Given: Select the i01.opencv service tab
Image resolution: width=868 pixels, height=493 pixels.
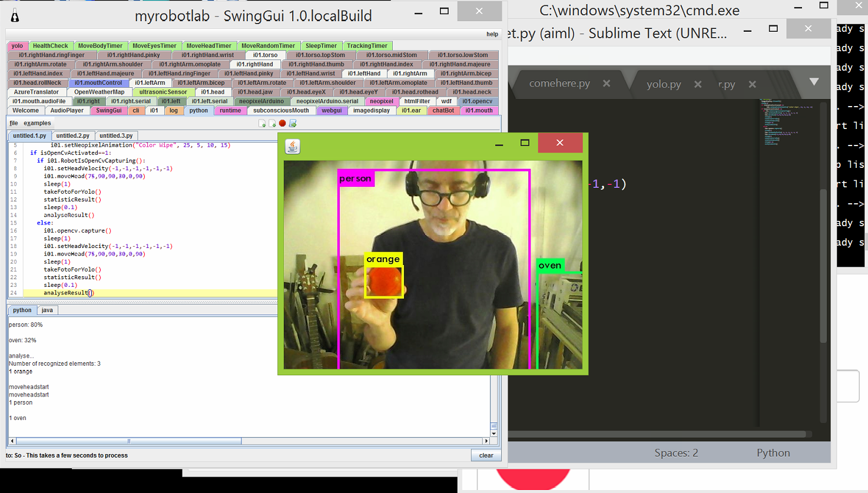Looking at the screenshot, I should click(477, 101).
